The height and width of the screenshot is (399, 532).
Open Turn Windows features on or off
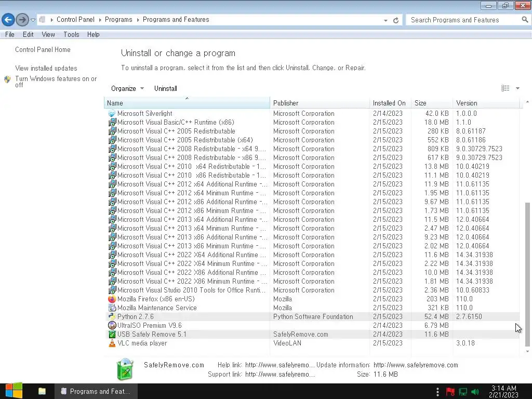[56, 82]
